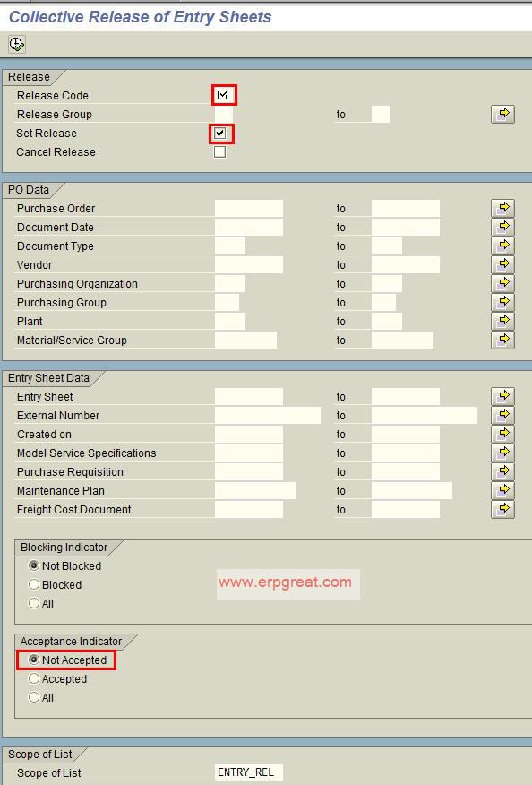Open multiple selection for Purchasing Group

pos(502,302)
